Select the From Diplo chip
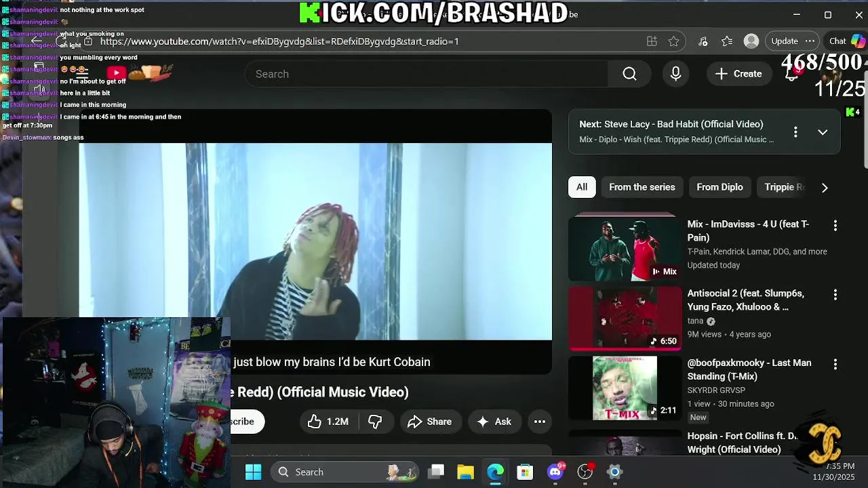Viewport: 868px width, 488px height. coord(719,187)
